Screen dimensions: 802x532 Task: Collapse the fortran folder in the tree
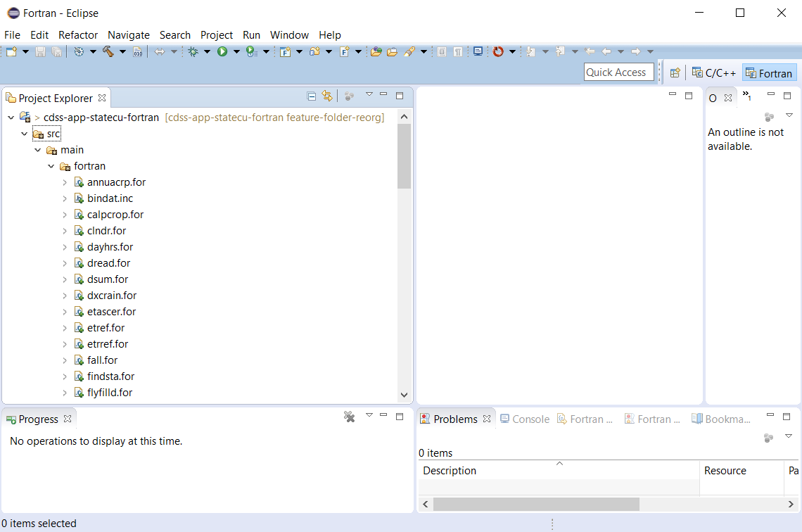tap(51, 166)
